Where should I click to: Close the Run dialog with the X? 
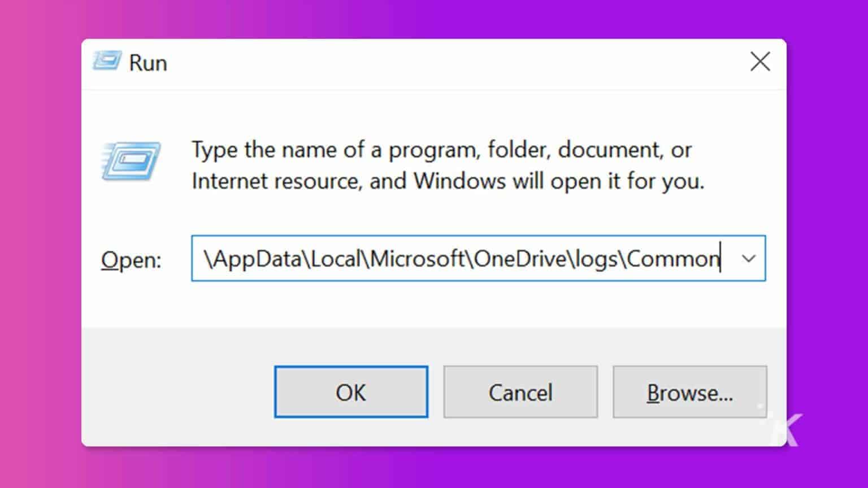point(760,62)
